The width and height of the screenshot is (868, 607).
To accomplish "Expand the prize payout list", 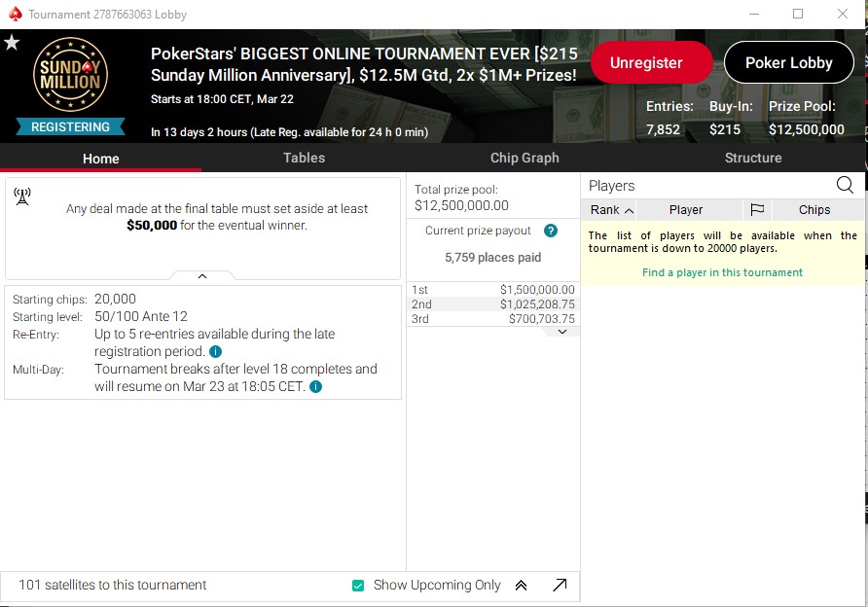I will (561, 332).
